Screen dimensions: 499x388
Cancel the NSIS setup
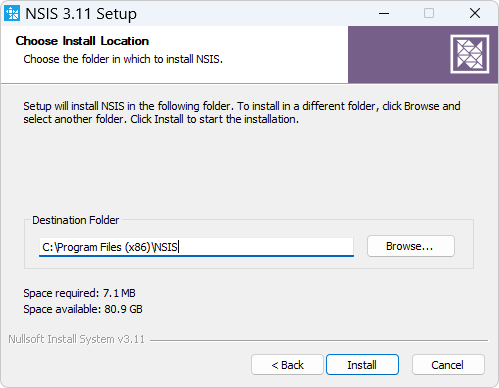pos(448,365)
